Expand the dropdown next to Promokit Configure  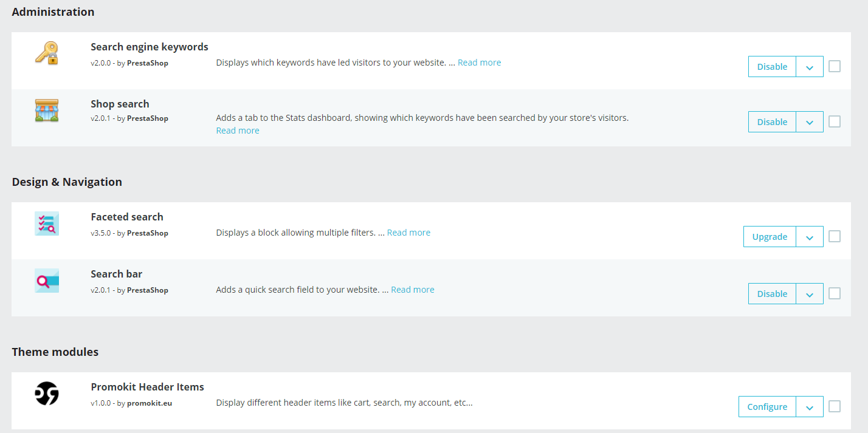point(810,407)
